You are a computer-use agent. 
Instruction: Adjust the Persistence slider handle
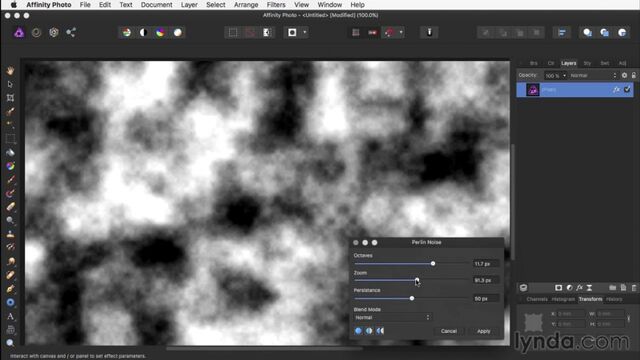pyautogui.click(x=412, y=298)
